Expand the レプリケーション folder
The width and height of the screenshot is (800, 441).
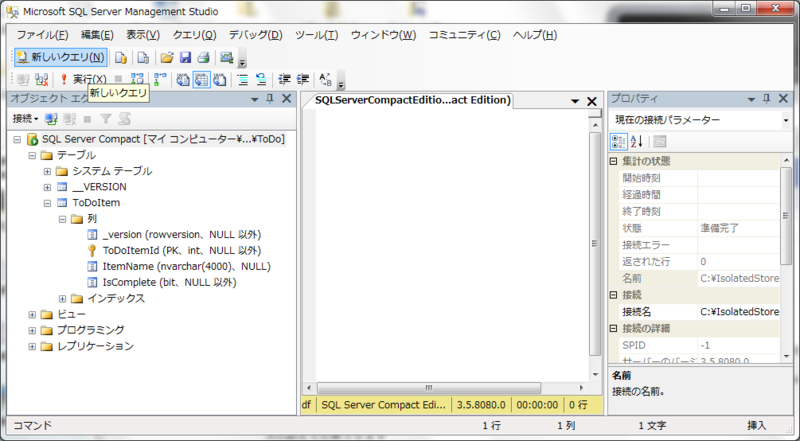click(x=32, y=346)
